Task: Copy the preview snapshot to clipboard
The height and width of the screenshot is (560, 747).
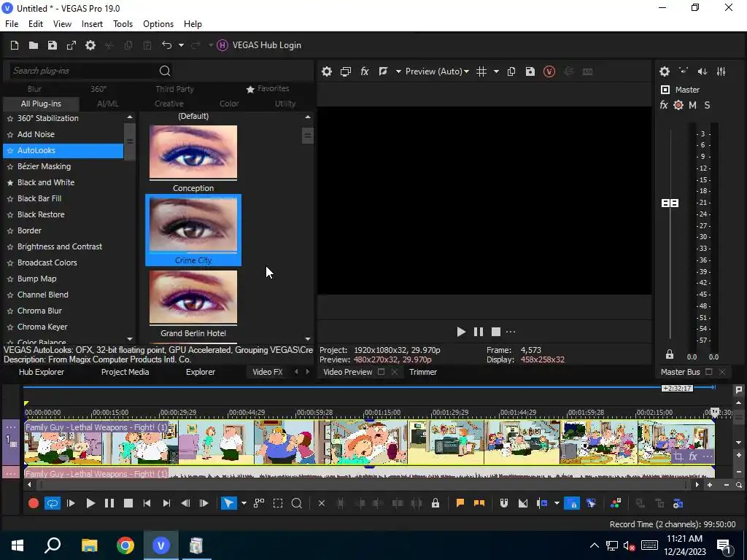Action: tap(511, 71)
